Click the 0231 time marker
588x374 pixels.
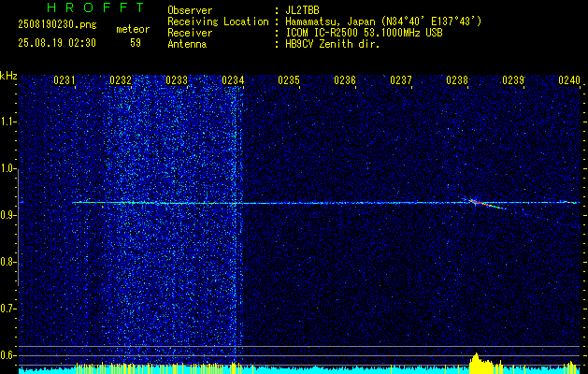point(65,80)
